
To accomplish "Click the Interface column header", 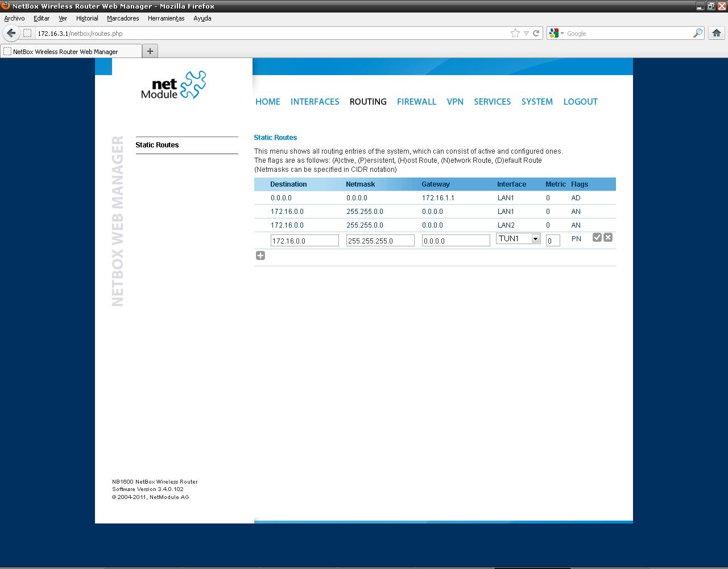I will [x=512, y=184].
